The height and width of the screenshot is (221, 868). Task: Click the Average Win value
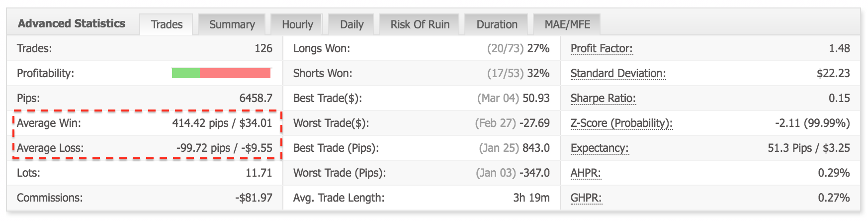point(222,123)
